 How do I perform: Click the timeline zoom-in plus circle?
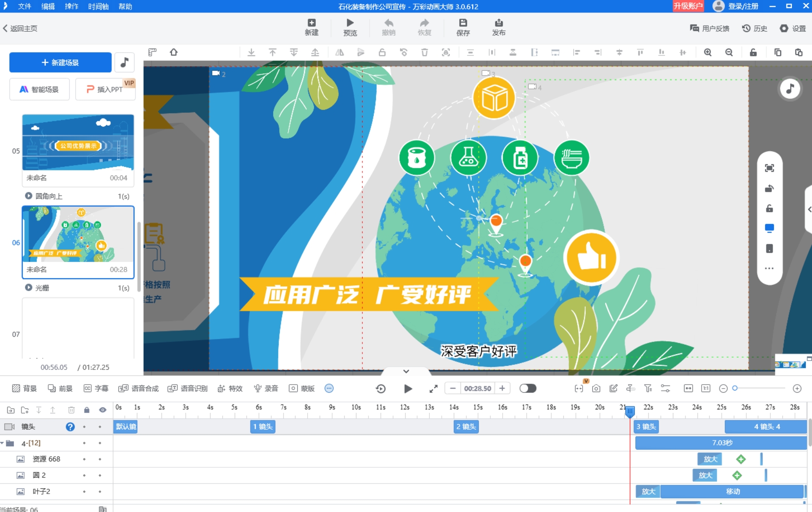coord(797,388)
